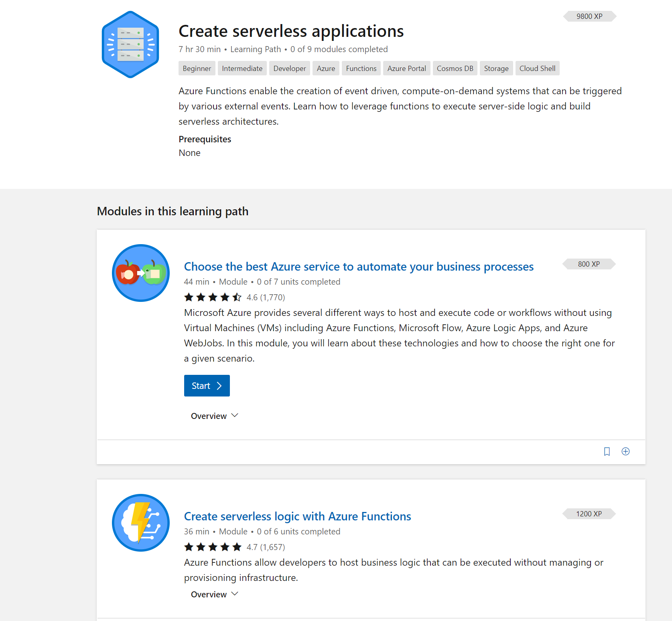This screenshot has width=672, height=621.
Task: Click the lightning bolt Azure Functions icon
Action: tap(141, 523)
